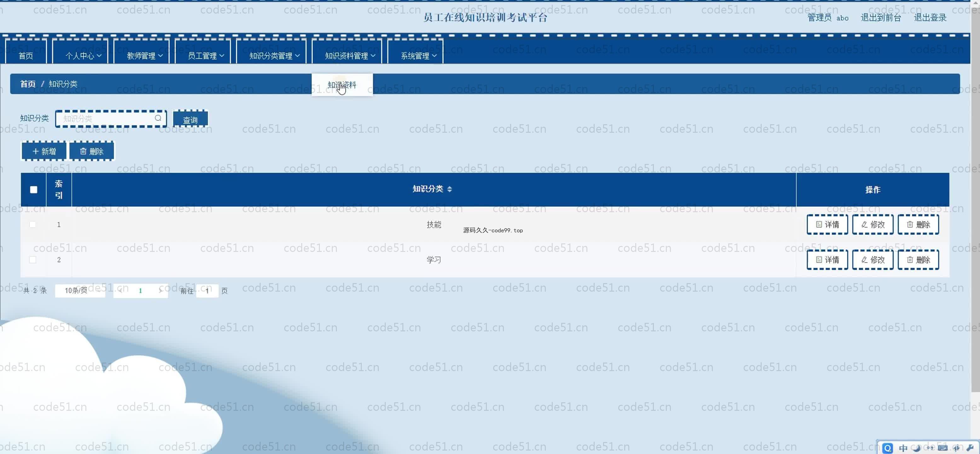Toggle the 中 Chinese input mode icon
Screen dimensions: 980x454
(x=903, y=448)
